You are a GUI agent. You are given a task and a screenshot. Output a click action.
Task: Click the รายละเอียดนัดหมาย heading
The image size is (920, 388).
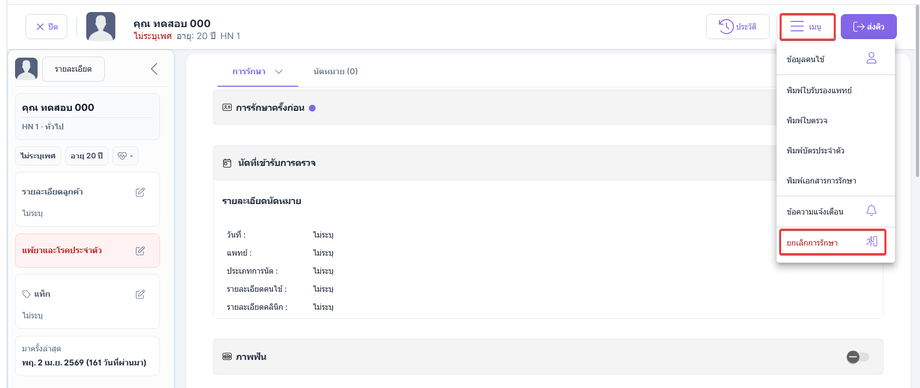pos(262,202)
